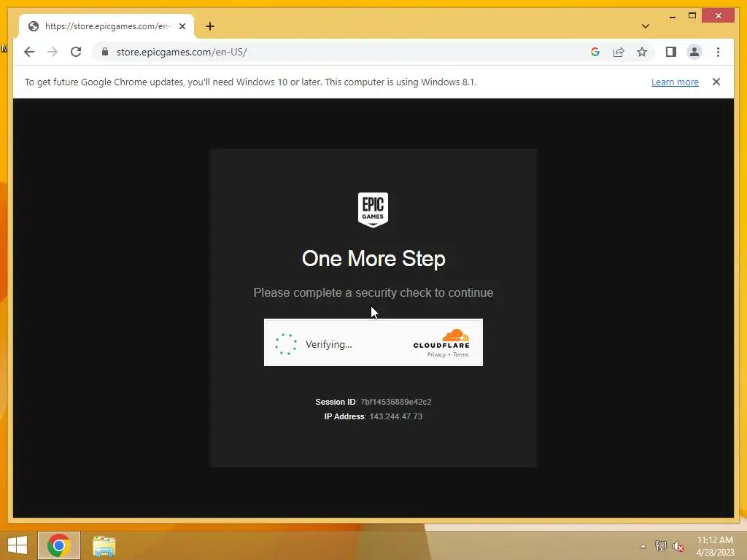
Task: Minimize the Chrome window
Action: click(672, 16)
